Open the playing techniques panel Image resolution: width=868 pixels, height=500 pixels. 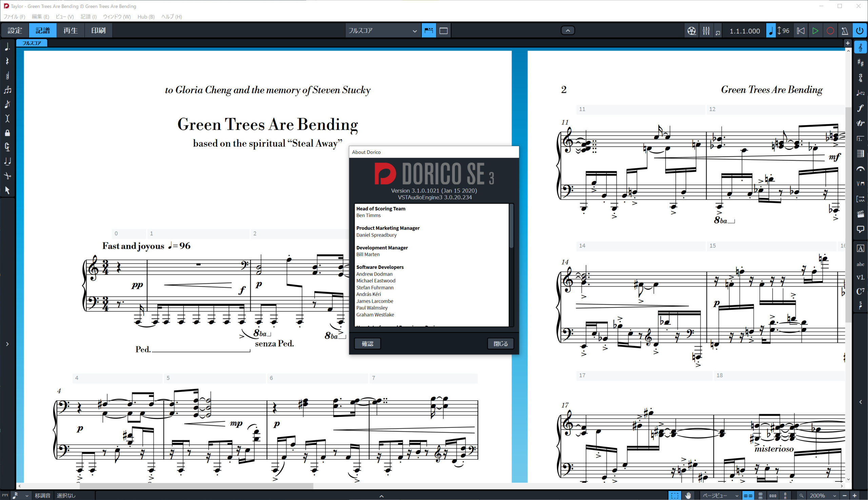click(x=861, y=184)
